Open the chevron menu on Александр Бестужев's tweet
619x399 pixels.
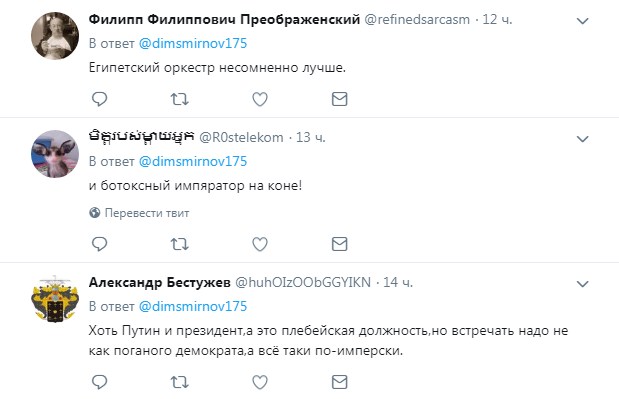point(583,284)
